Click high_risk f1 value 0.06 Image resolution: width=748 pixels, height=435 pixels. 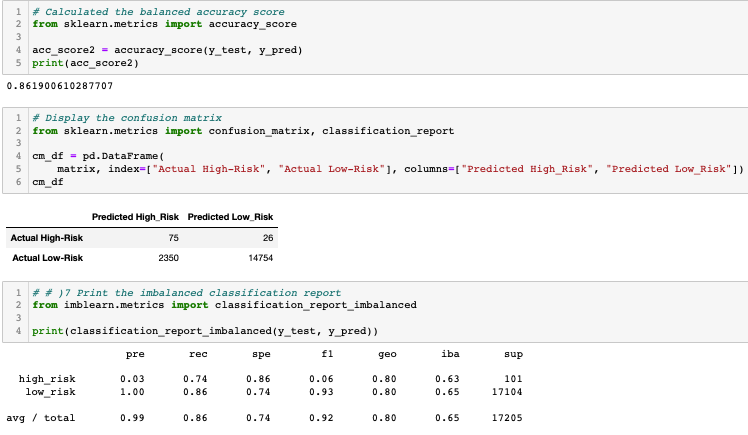coord(321,379)
